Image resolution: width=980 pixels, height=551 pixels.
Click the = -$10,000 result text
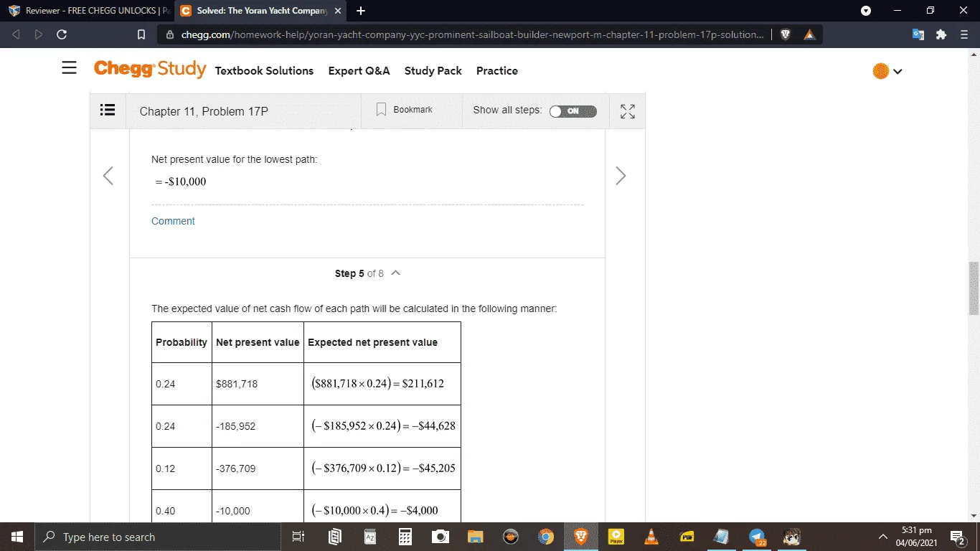click(181, 182)
